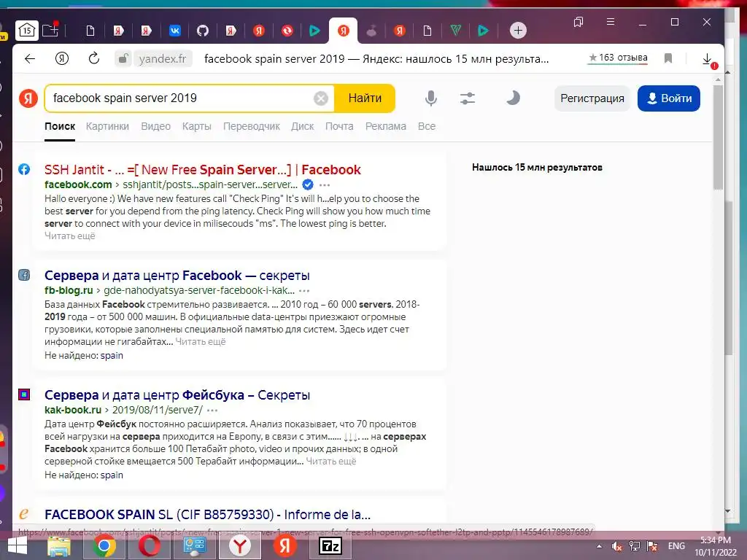Open FACEBOOK SPAIN SL Informe result
Image resolution: width=747 pixels, height=560 pixels.
pos(207,514)
